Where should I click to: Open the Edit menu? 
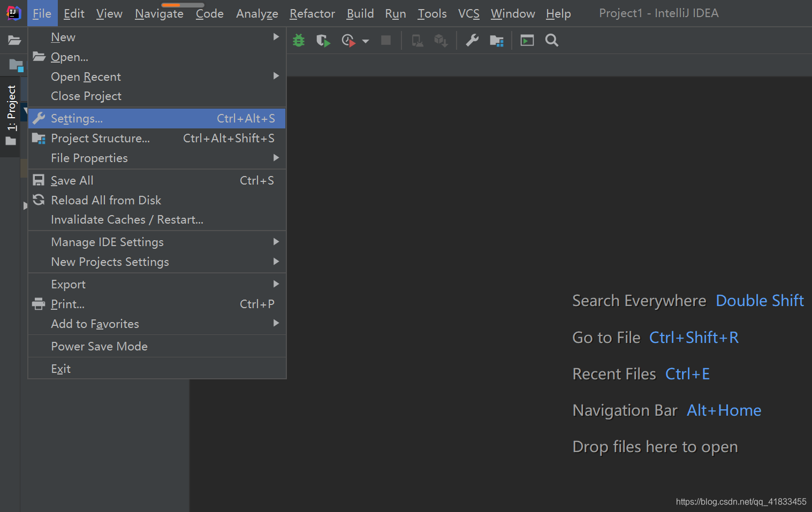click(74, 13)
